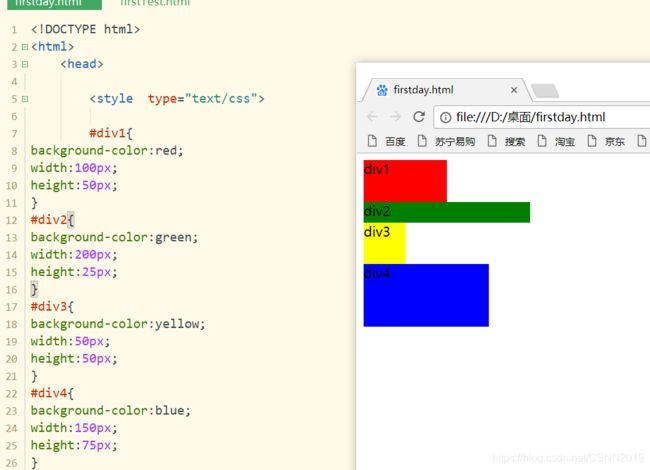
Task: Click the address bar showing file:///D:/桌面/firstday.html
Action: point(540,117)
